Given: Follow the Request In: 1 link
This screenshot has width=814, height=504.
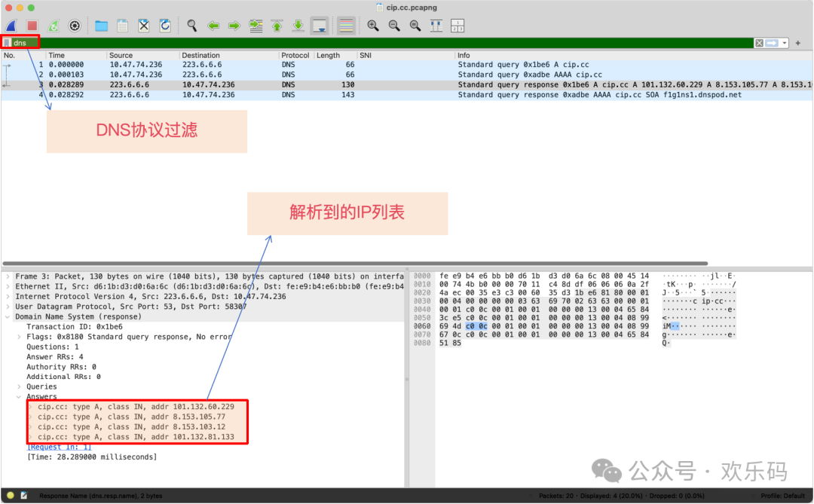Looking at the screenshot, I should click(x=59, y=447).
